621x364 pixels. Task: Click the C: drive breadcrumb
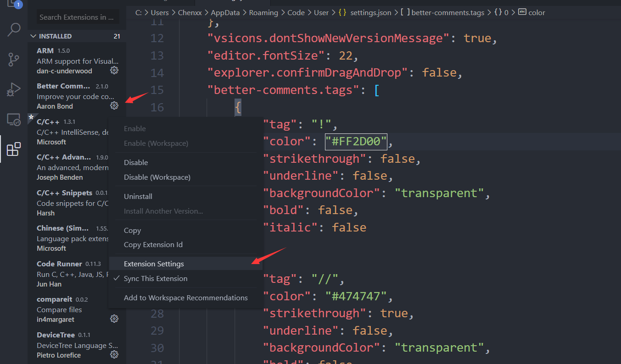[139, 12]
